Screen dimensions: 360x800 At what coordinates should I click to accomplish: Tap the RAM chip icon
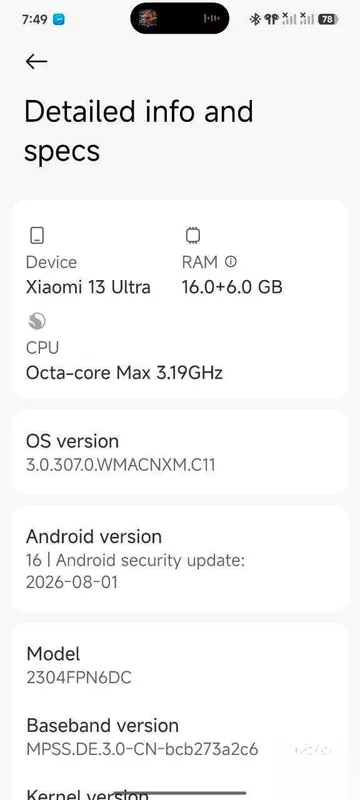[x=193, y=235]
